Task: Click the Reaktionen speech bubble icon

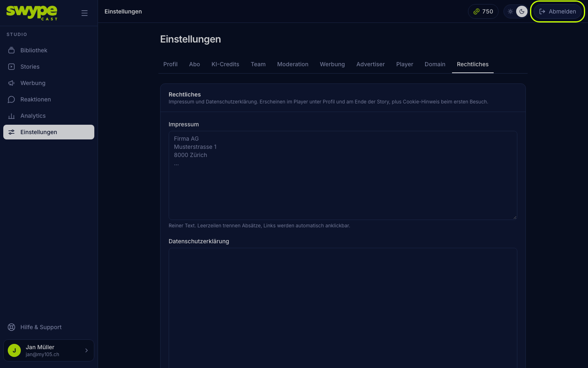Action: [x=11, y=99]
